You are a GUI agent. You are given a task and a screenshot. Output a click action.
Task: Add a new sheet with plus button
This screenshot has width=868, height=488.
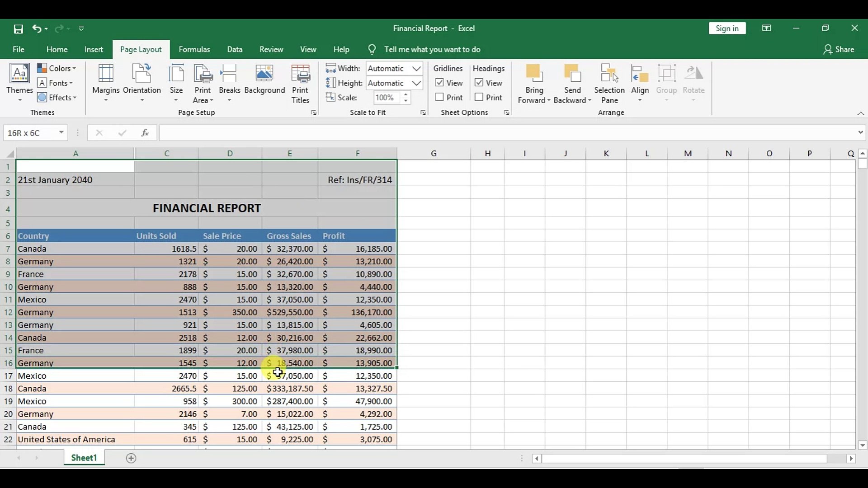pos(131,458)
